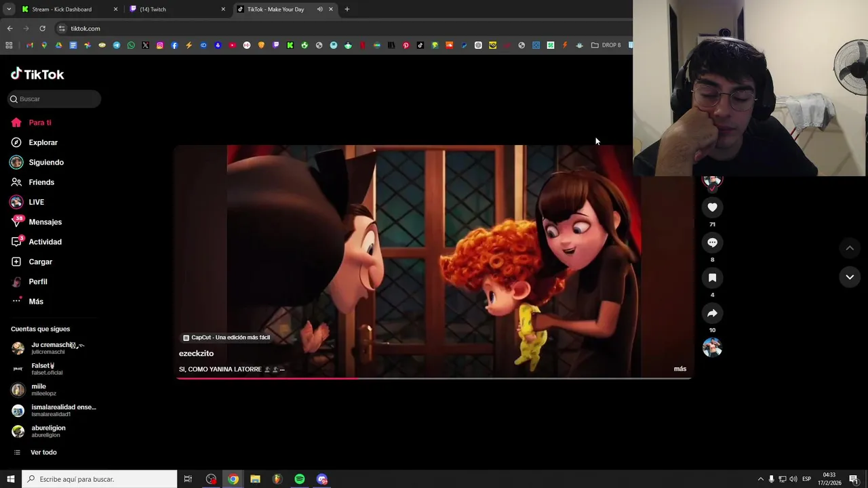Seek using the video progress bar
The width and height of the screenshot is (868, 488).
(434, 378)
